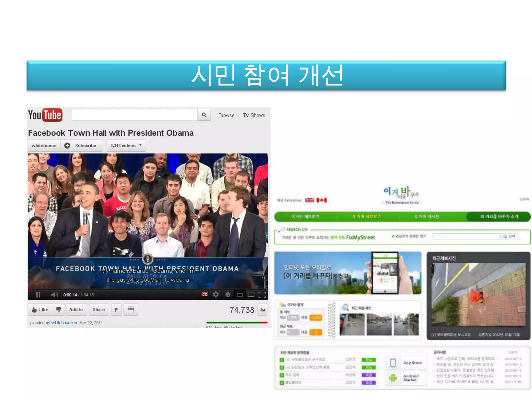Click the green status badge on row 1
This screenshot has height=399, width=532.
[x=369, y=360]
